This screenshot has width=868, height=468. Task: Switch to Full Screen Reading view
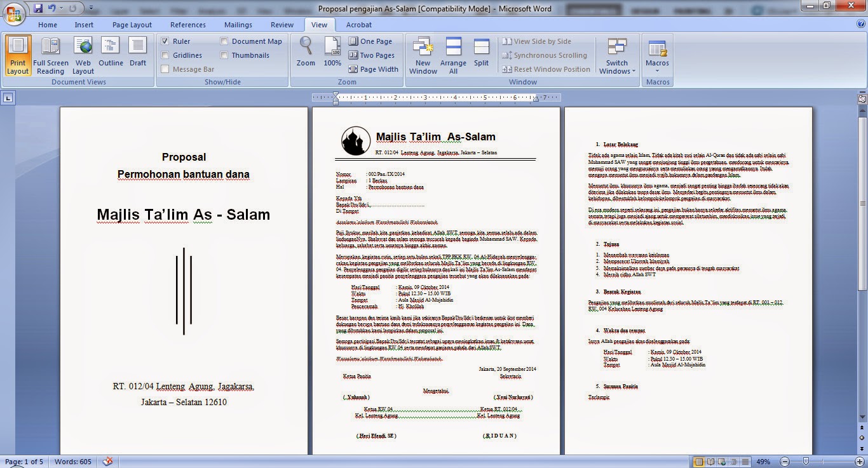click(x=51, y=56)
